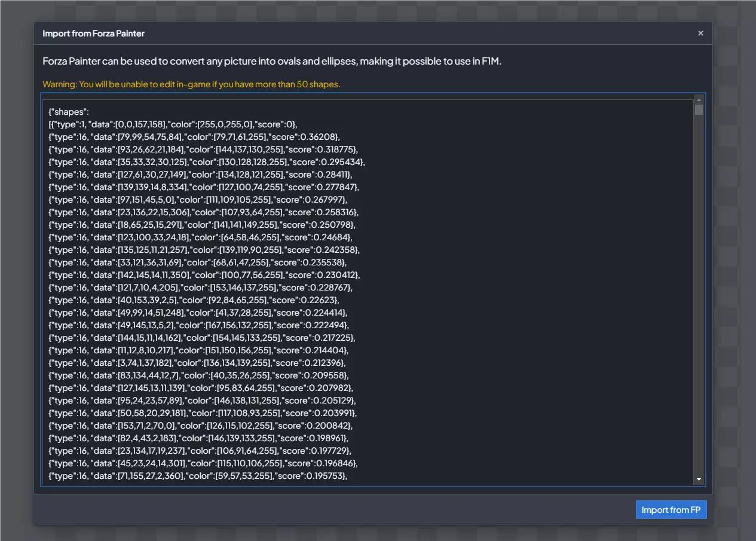Click the line reading {"shapes":
Screen dimensions: 756x541
(x=69, y=112)
